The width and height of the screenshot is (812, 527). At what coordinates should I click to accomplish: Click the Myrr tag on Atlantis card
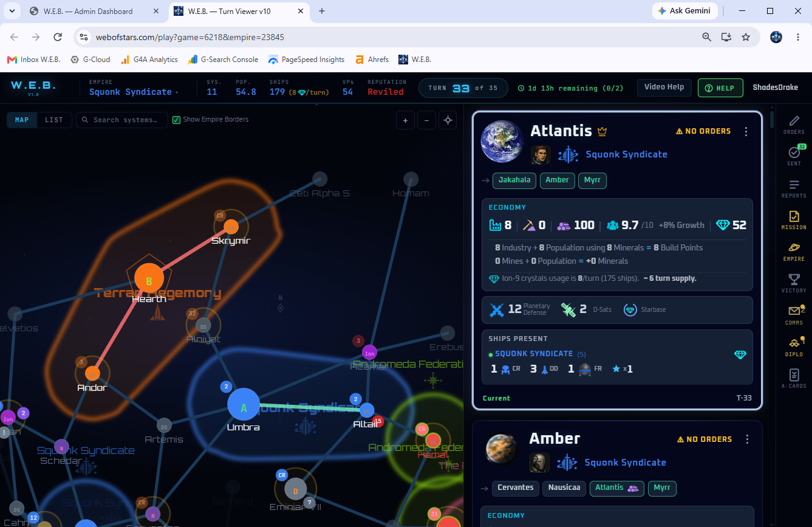pos(592,180)
